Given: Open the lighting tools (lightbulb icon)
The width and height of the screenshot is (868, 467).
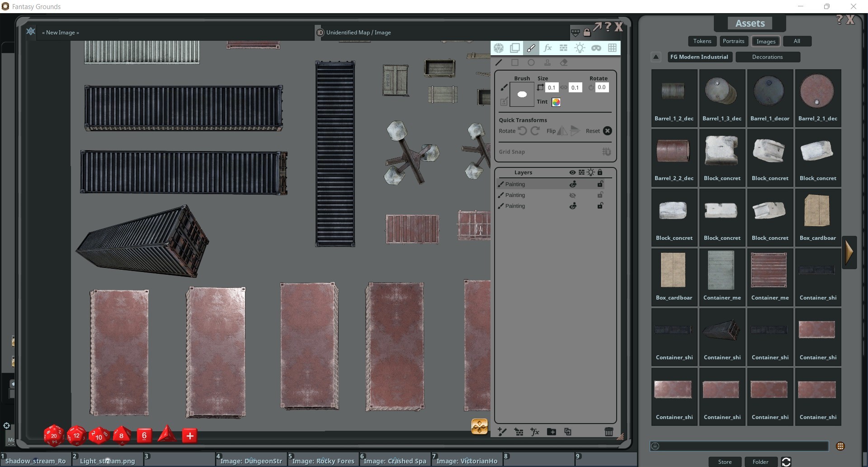Looking at the screenshot, I should point(580,48).
